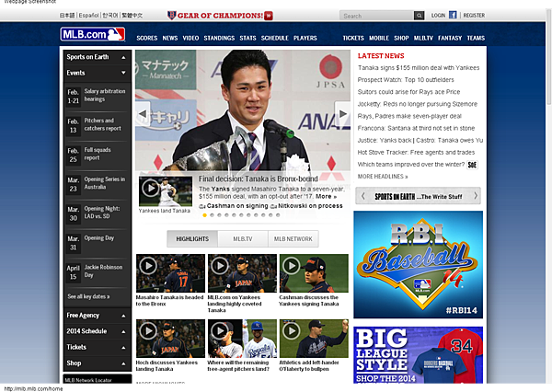Open the TICKETS menu
The height and width of the screenshot is (392, 552).
coord(353,38)
